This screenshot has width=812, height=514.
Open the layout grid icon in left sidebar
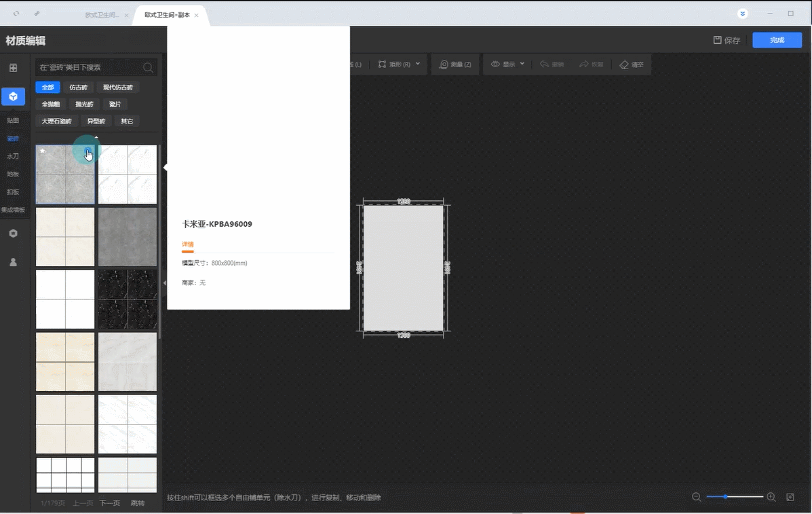pyautogui.click(x=13, y=68)
